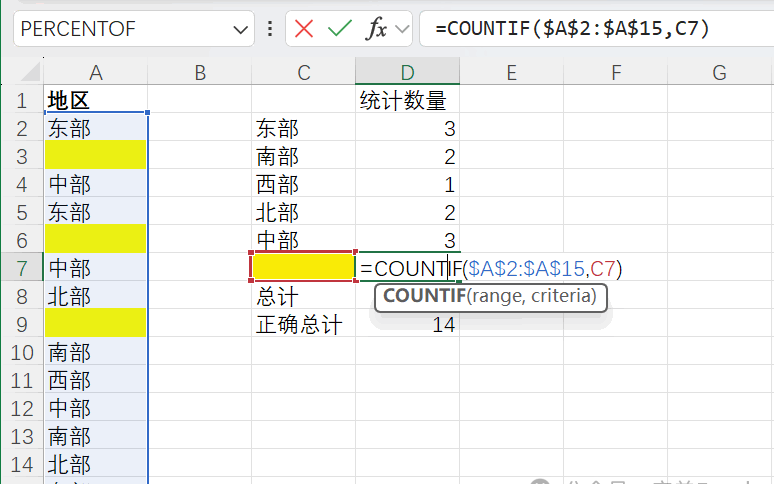Click the formula bar resize handle dots
The image size is (774, 484).
(x=270, y=29)
